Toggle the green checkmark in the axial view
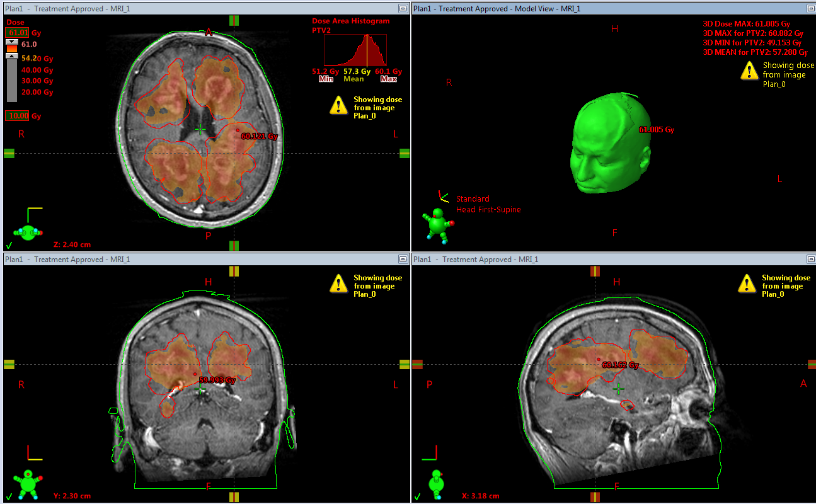The image size is (816, 504). click(x=9, y=245)
